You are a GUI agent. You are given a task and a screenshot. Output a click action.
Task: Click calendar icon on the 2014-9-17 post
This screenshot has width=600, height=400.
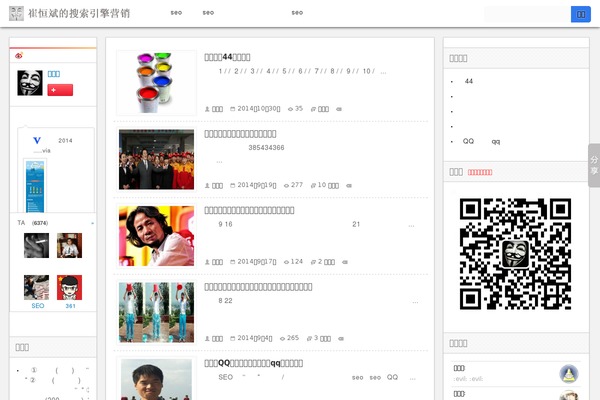tap(232, 262)
